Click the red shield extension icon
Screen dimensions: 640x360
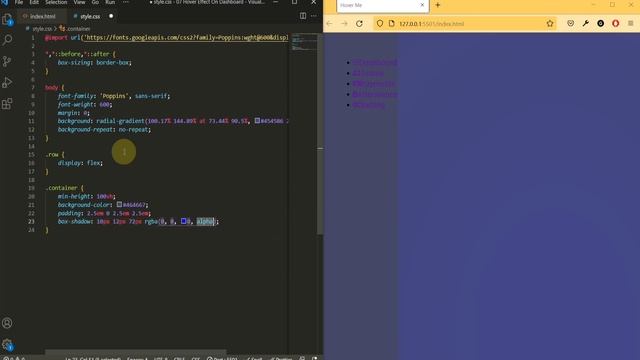616,24
